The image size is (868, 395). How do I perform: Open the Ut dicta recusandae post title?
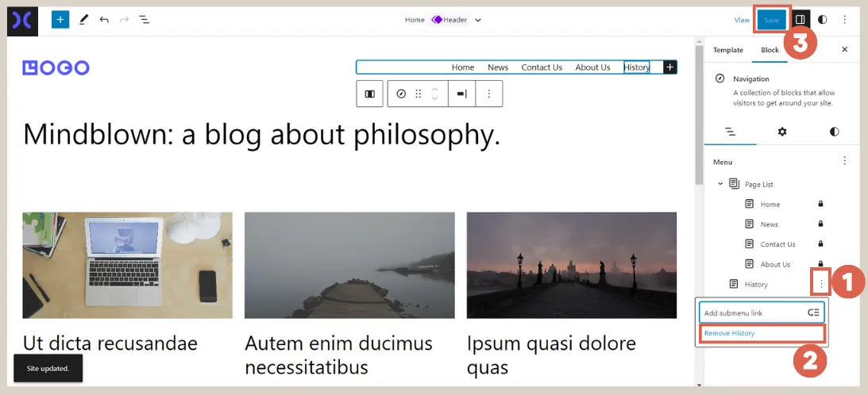[110, 343]
